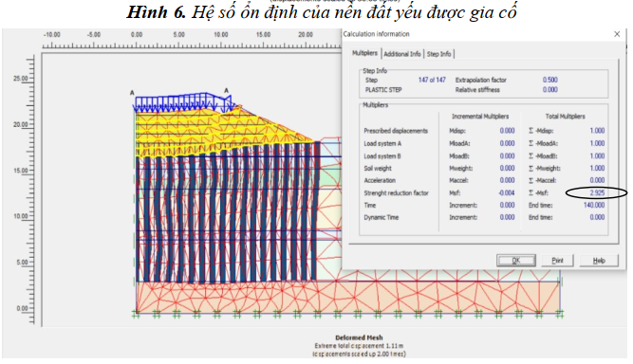Select the Σ-MloadA total value 1.000
Viewport: 633px width, 364px height.
(597, 143)
